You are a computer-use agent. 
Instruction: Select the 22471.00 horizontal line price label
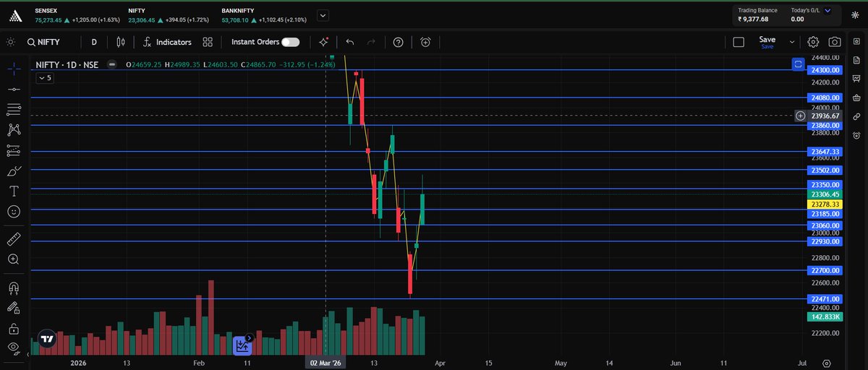(825, 298)
